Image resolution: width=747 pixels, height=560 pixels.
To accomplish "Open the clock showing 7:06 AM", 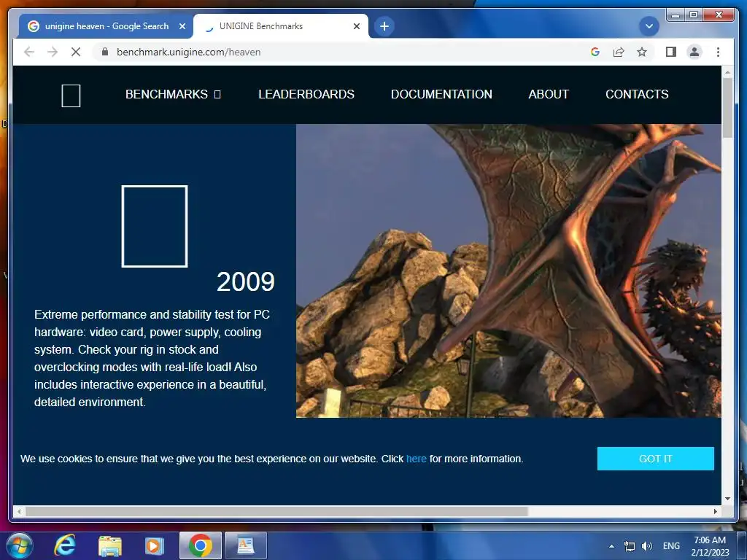I will point(710,546).
